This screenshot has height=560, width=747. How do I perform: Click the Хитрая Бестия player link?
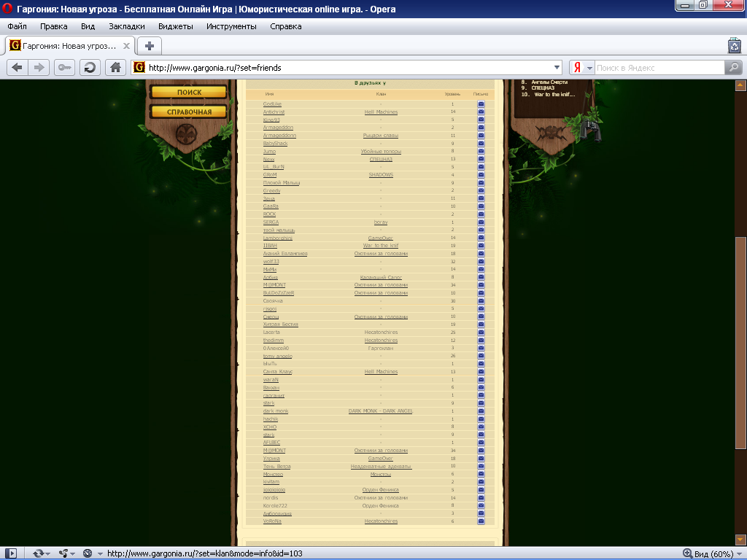point(281,324)
